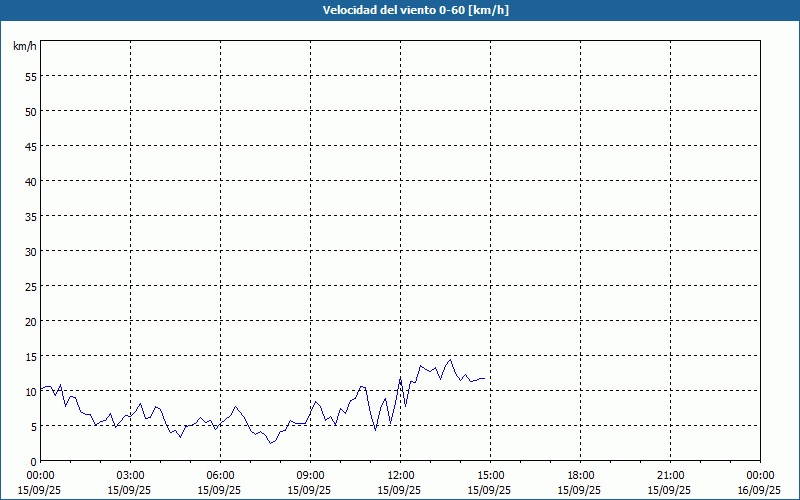
Task: Click the "03:00" time label
Action: (131, 476)
